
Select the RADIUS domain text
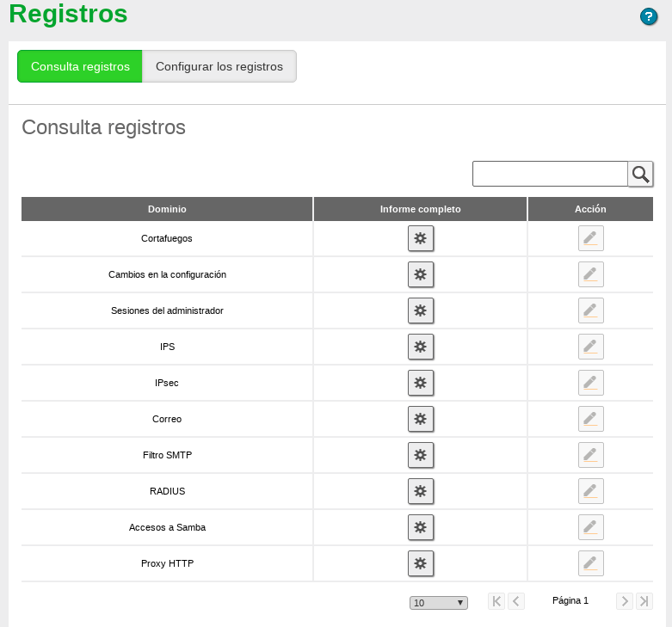[x=167, y=491]
